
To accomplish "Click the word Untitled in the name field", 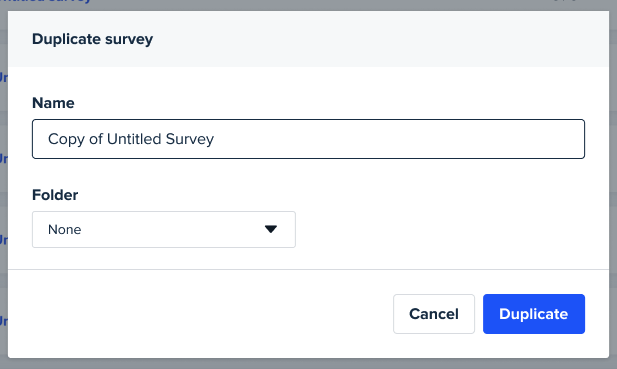I will pyautogui.click(x=134, y=139).
